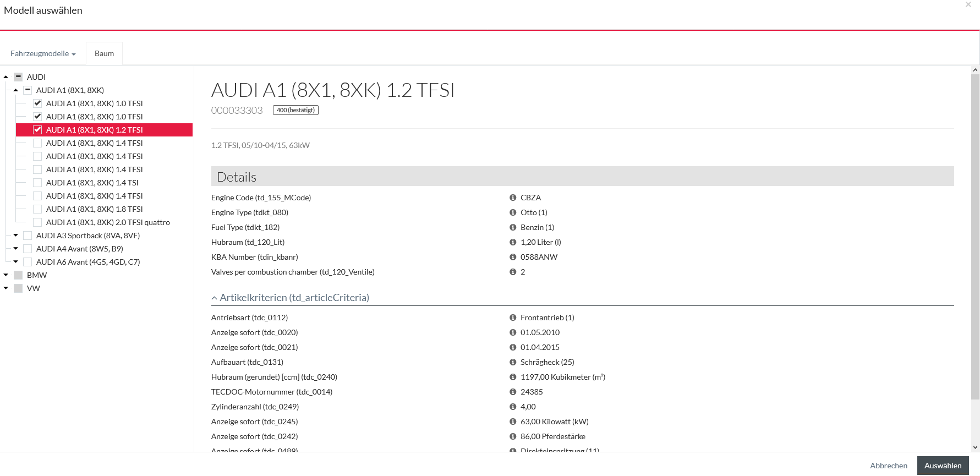The image size is (980, 476).
Task: Collapse the Artikelkriterien section
Action: click(x=290, y=298)
